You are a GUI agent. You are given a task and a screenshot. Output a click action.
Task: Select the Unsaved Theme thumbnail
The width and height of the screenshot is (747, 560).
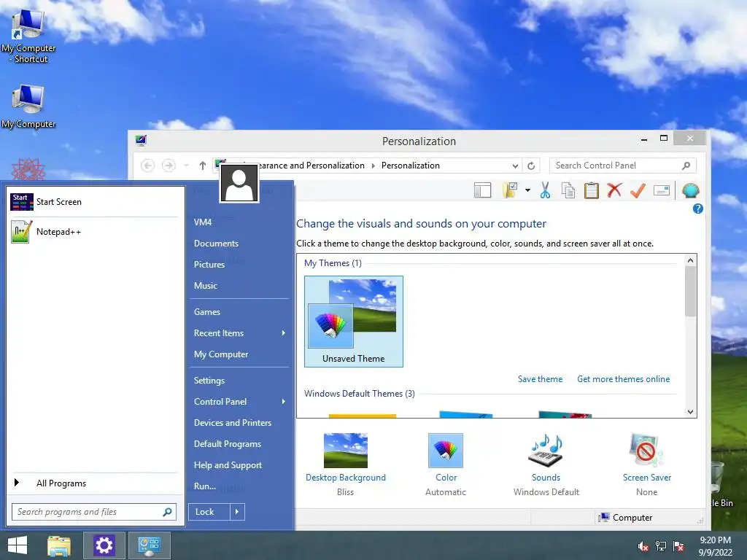pos(354,322)
